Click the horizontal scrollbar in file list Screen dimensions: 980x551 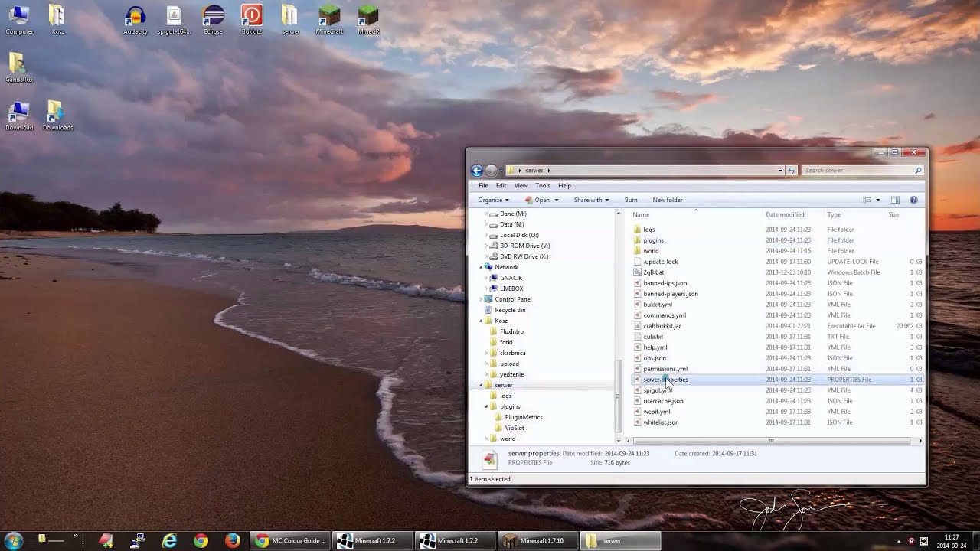772,441
